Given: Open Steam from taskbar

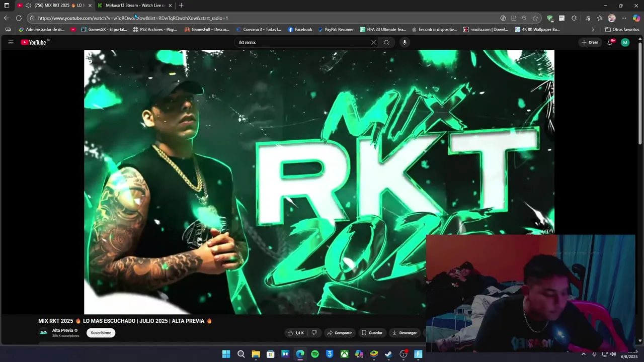Looking at the screenshot, I should point(388,354).
